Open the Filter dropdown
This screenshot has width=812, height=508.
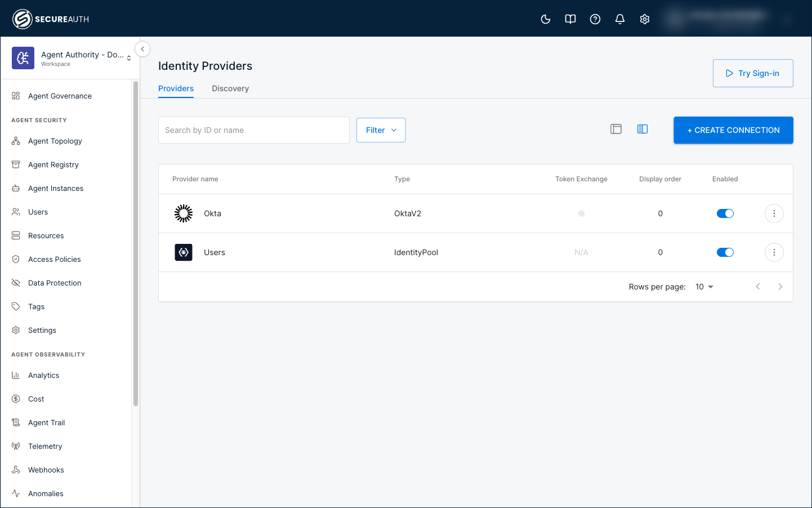(381, 130)
